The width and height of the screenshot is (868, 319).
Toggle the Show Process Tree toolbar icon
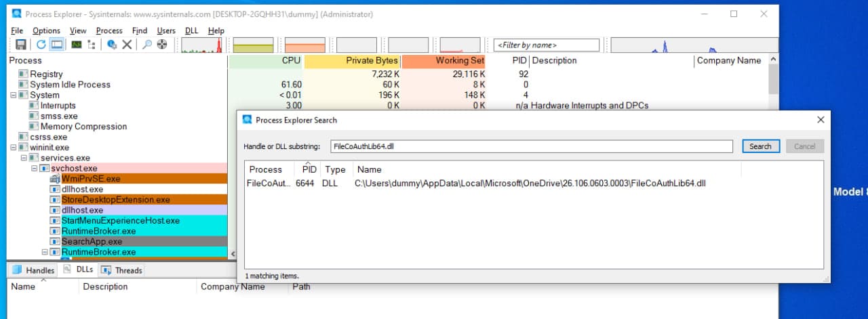[x=91, y=45]
